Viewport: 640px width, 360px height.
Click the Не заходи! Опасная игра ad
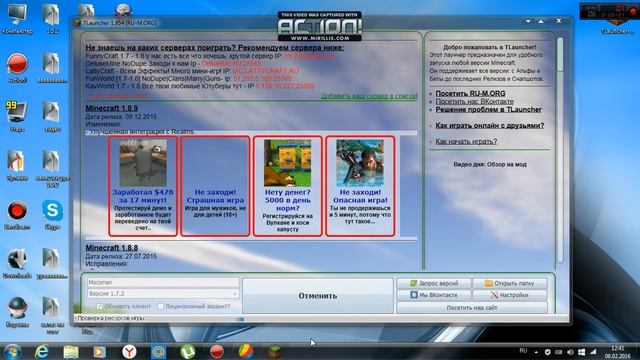pos(360,186)
